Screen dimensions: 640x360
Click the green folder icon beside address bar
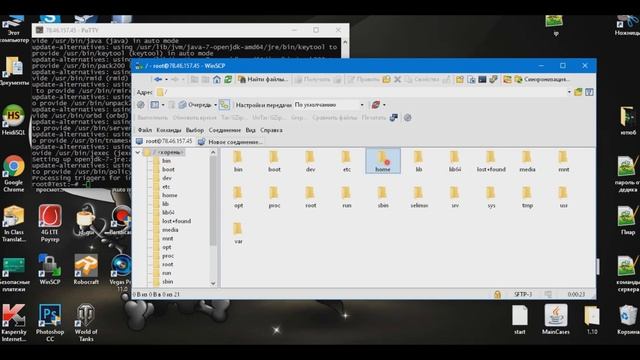point(578,92)
